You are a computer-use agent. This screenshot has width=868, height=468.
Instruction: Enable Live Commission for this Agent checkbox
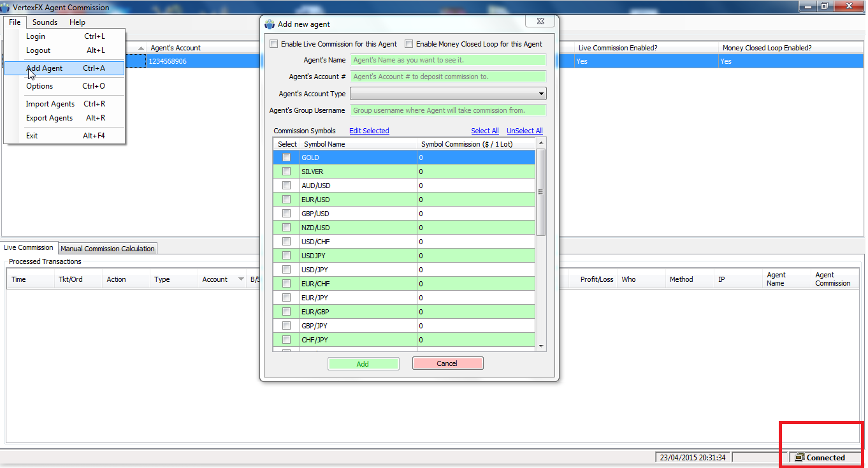274,44
